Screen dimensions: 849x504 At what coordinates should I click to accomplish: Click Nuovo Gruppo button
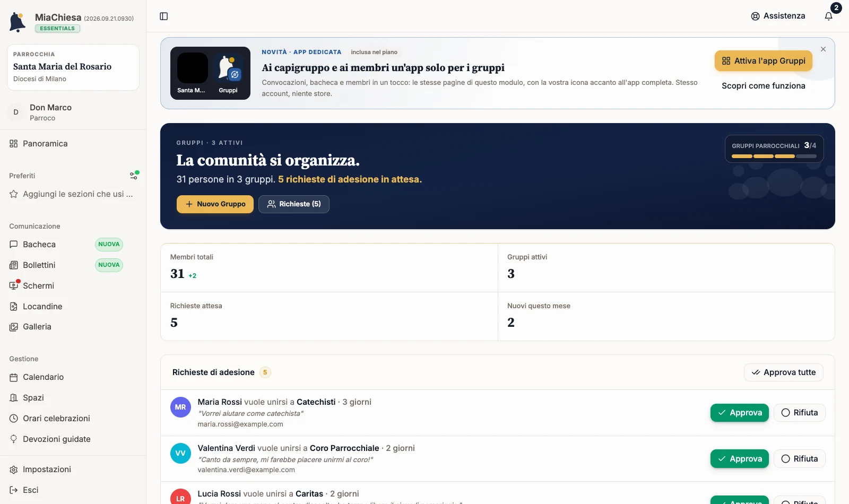tap(215, 204)
